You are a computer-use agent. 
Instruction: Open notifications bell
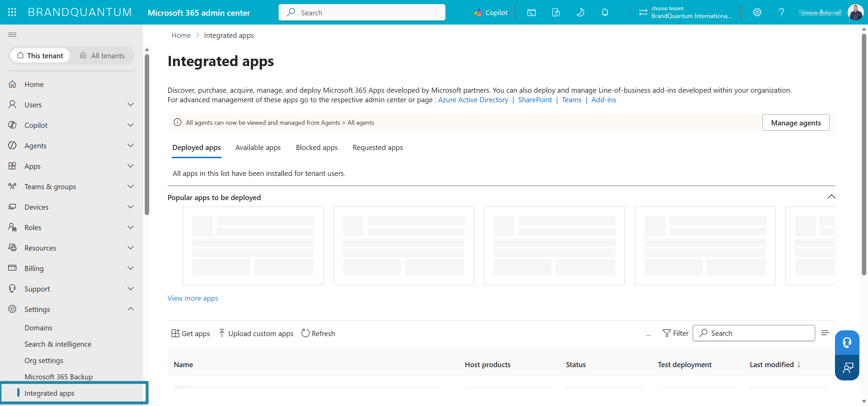[x=605, y=13]
